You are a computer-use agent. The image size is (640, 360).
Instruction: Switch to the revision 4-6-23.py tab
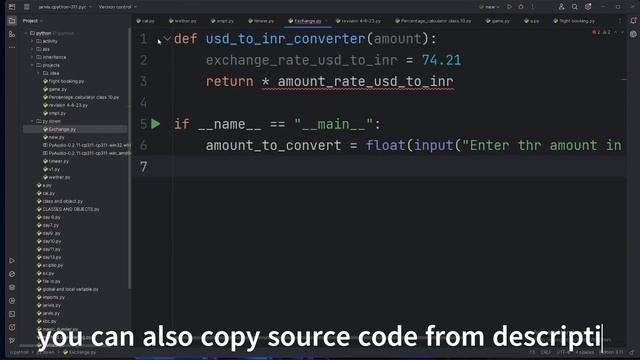click(x=358, y=21)
